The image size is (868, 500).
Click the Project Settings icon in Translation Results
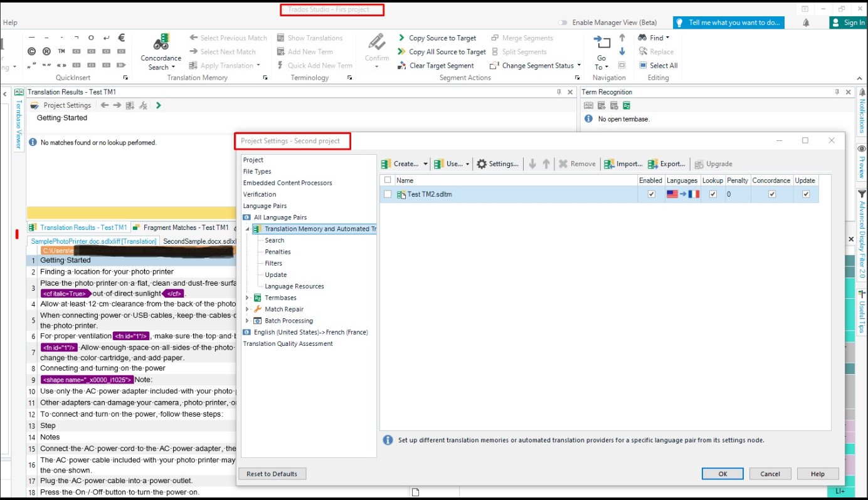[34, 105]
